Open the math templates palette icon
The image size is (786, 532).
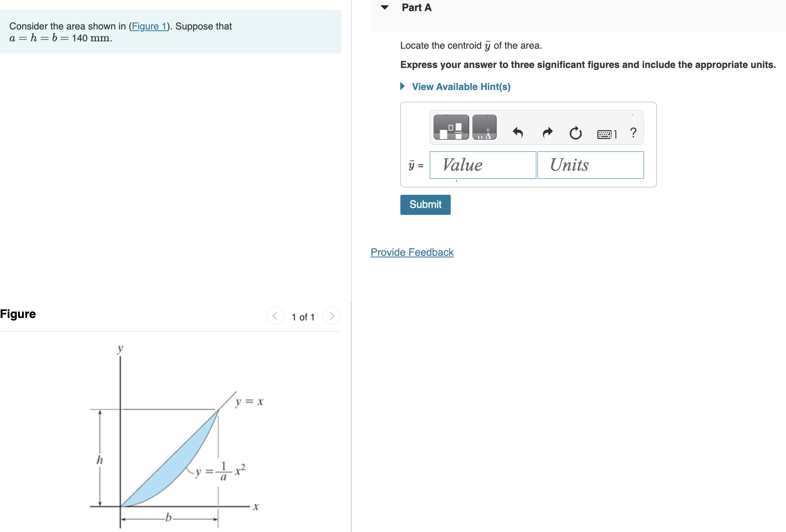451,127
